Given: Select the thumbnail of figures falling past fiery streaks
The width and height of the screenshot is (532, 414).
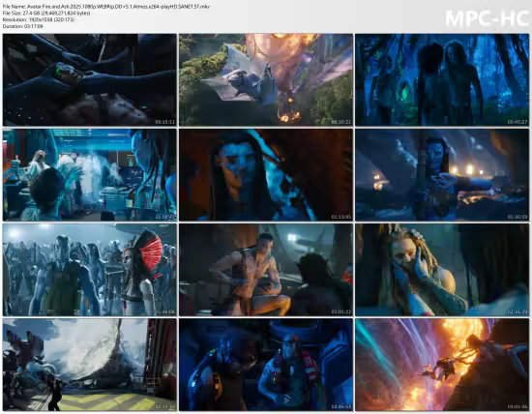Looking at the screenshot, I should point(442,365).
